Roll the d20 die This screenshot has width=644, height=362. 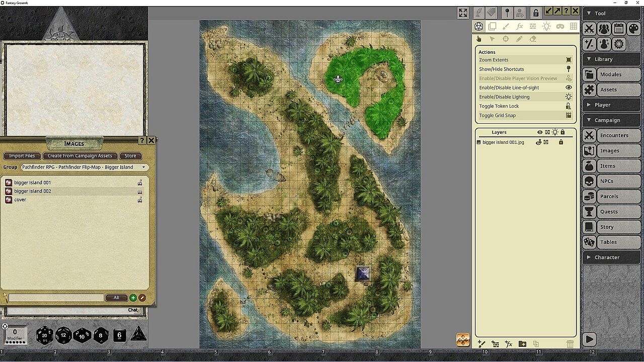[44, 335]
